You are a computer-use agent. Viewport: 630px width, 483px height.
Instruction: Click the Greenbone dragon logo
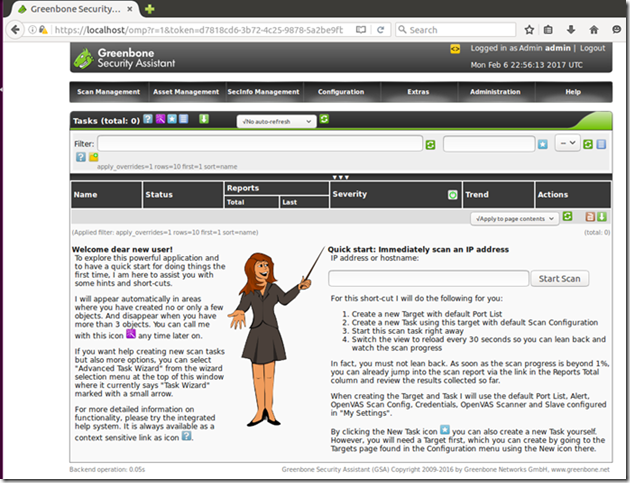tap(84, 59)
